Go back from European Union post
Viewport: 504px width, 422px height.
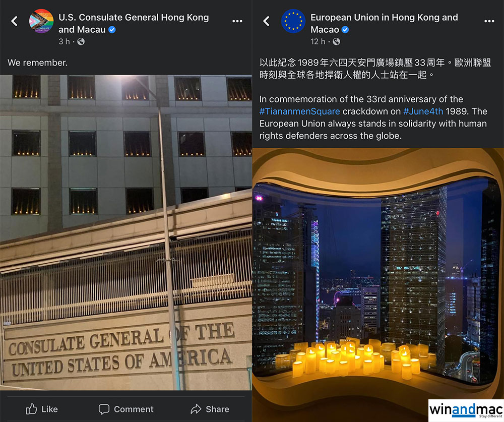[x=266, y=21]
